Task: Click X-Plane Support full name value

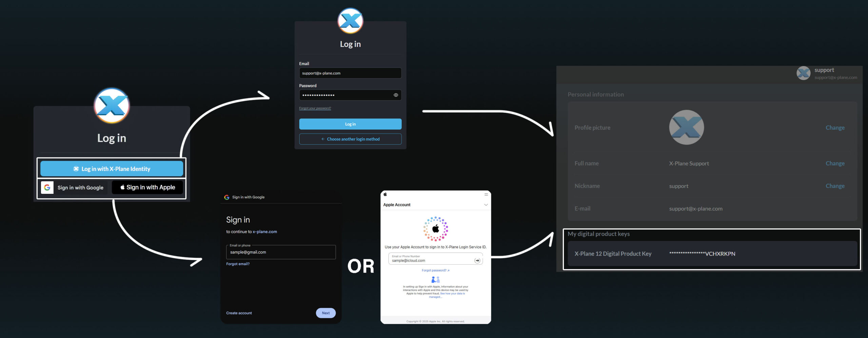Action: tap(689, 164)
